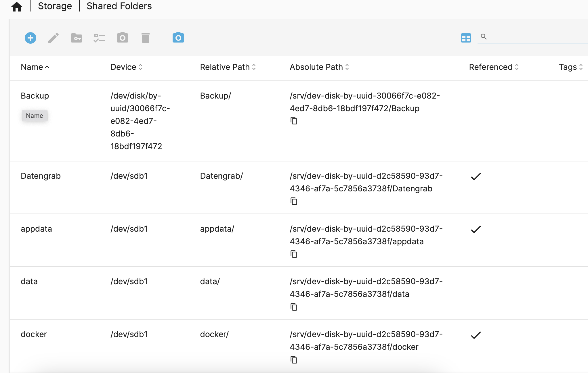The width and height of the screenshot is (588, 373).
Task: Open the Shared Folders breadcrumb item
Action: coord(119,6)
